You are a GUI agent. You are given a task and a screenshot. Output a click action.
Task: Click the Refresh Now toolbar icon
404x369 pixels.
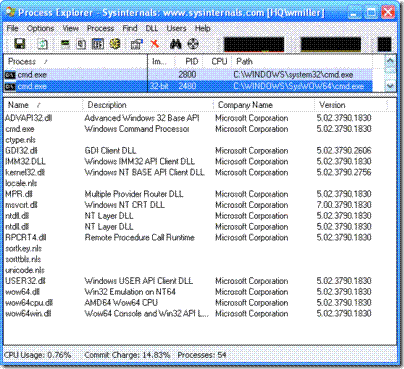pos(42,44)
